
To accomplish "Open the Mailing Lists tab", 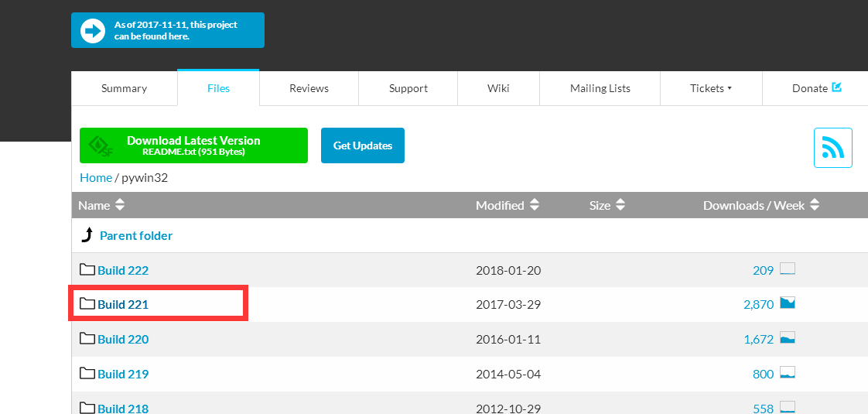I will pyautogui.click(x=600, y=88).
